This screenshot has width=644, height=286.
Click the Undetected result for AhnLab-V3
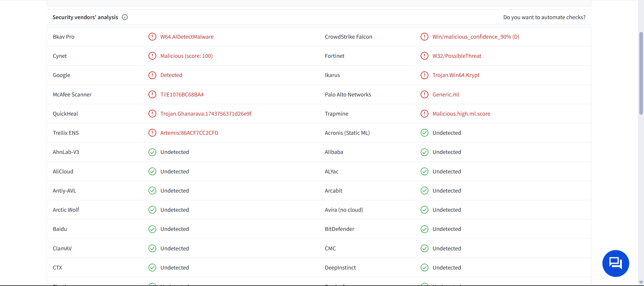point(175,152)
